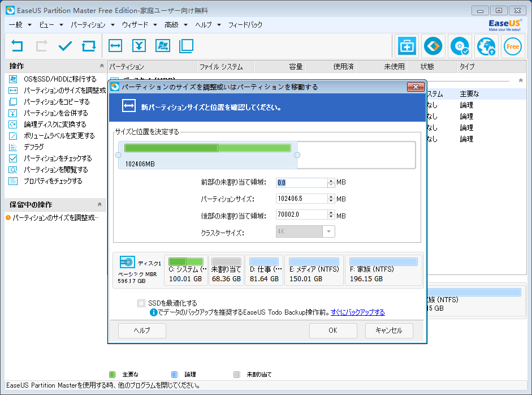Click the パーティションサイズ input field

pos(302,199)
